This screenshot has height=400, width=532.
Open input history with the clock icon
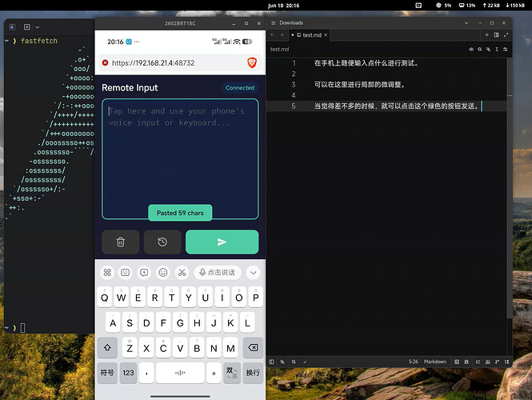162,242
